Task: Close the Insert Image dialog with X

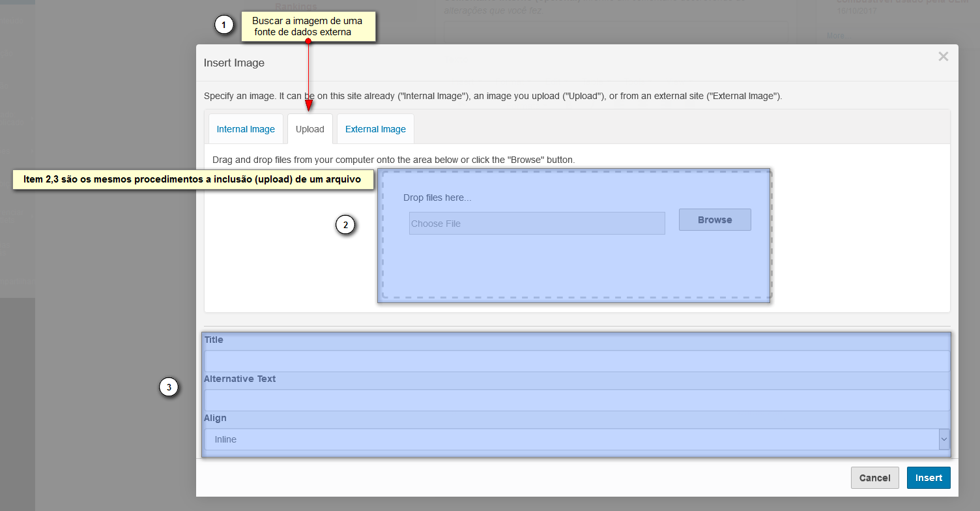Action: 943,57
